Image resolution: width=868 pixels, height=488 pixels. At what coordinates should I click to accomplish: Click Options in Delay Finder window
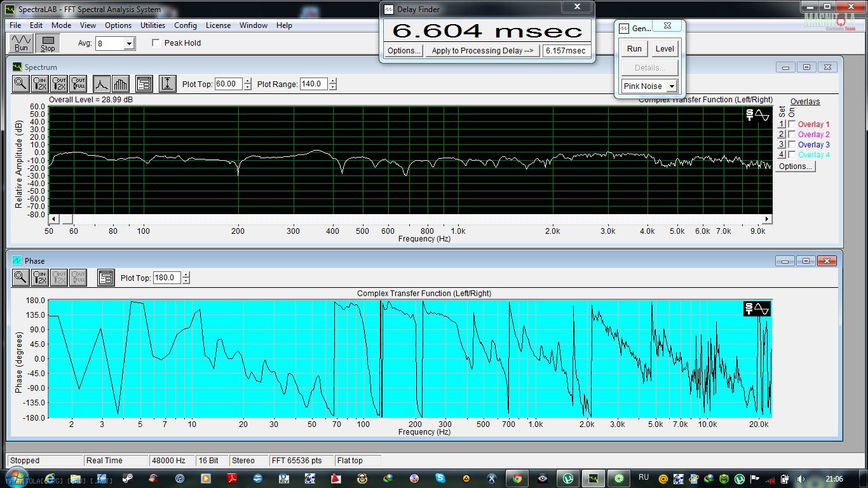point(403,51)
